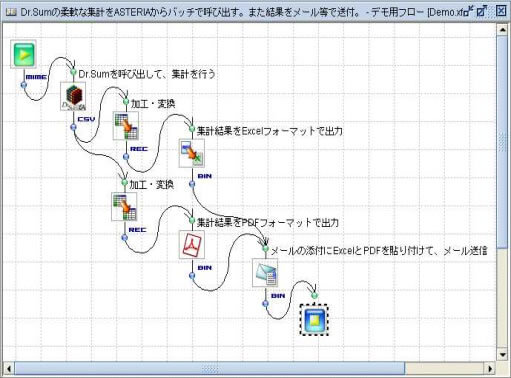
Task: Select the green Start component icon
Action: (x=23, y=54)
